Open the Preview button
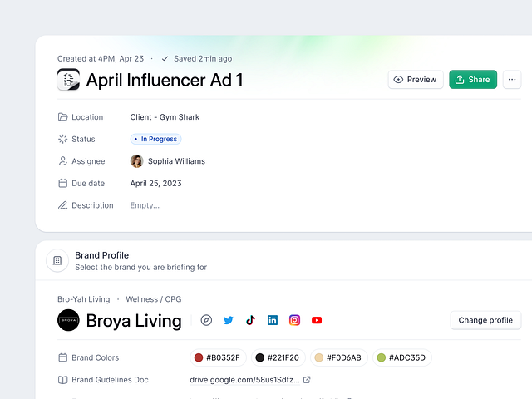This screenshot has height=399, width=532. 416,80
